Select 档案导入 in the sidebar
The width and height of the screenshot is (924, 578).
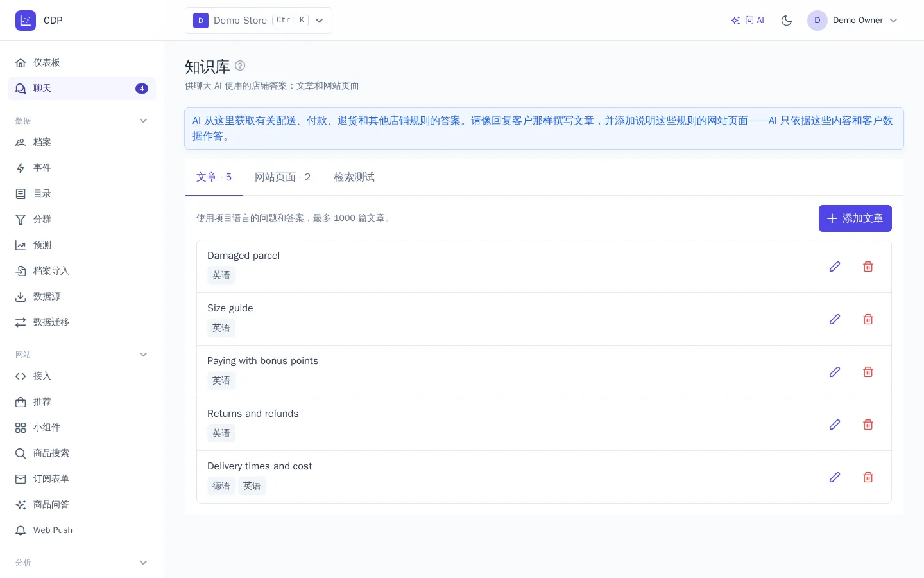tap(81, 271)
